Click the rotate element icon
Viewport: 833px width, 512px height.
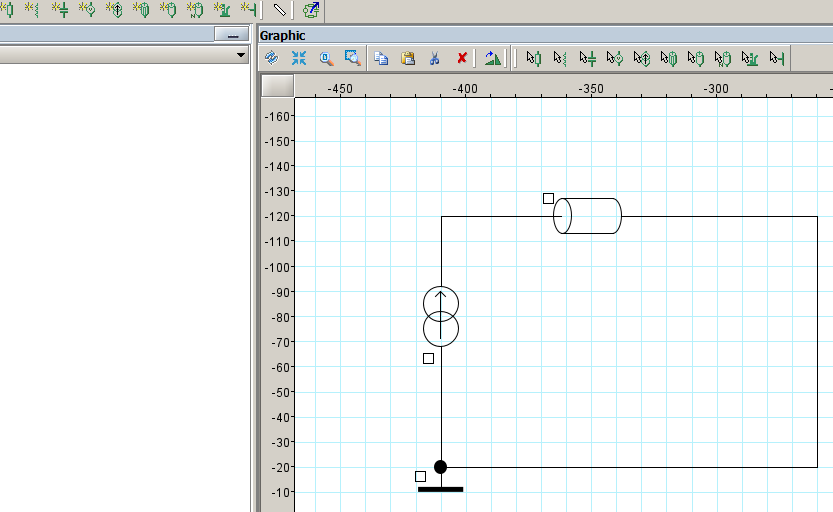click(492, 58)
